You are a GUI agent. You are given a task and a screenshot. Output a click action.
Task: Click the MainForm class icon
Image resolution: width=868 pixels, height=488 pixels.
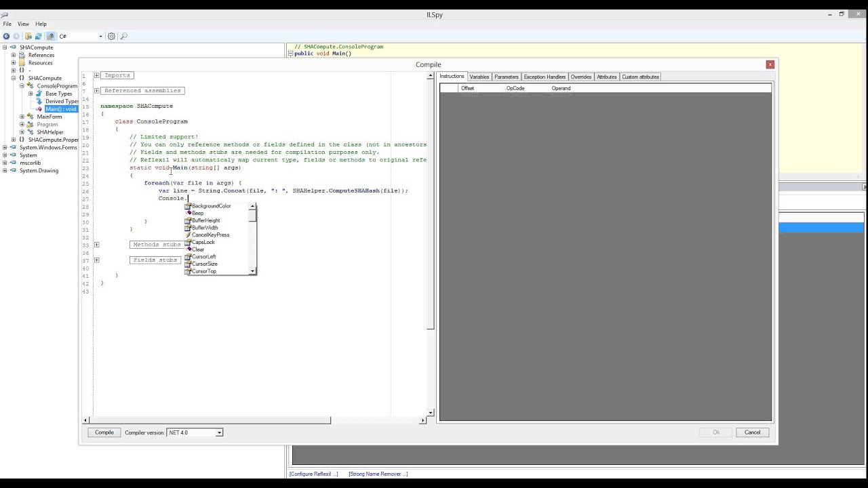pos(31,117)
